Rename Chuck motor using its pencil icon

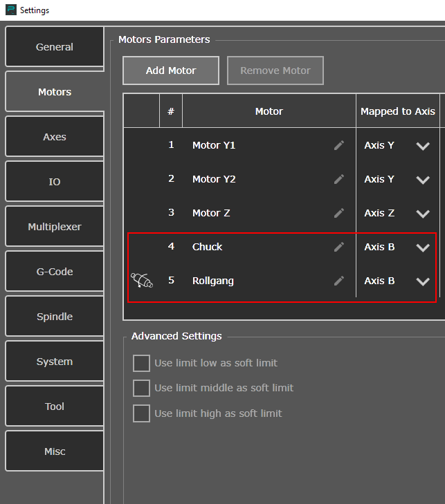tap(338, 247)
